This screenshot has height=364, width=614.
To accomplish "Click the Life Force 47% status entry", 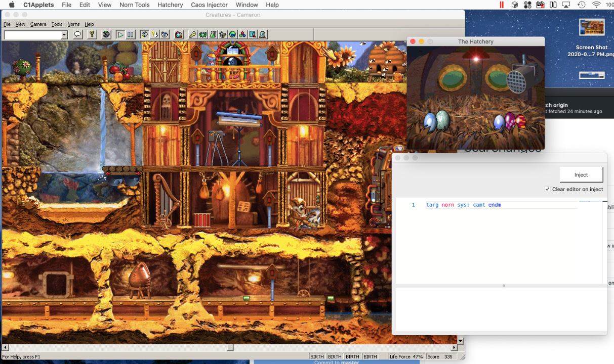I will (406, 356).
